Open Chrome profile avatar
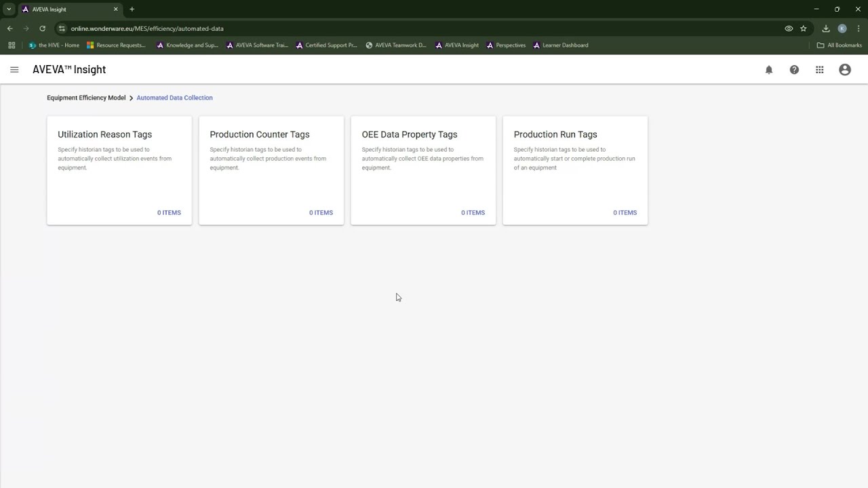Viewport: 868px width, 488px height. 842,28
